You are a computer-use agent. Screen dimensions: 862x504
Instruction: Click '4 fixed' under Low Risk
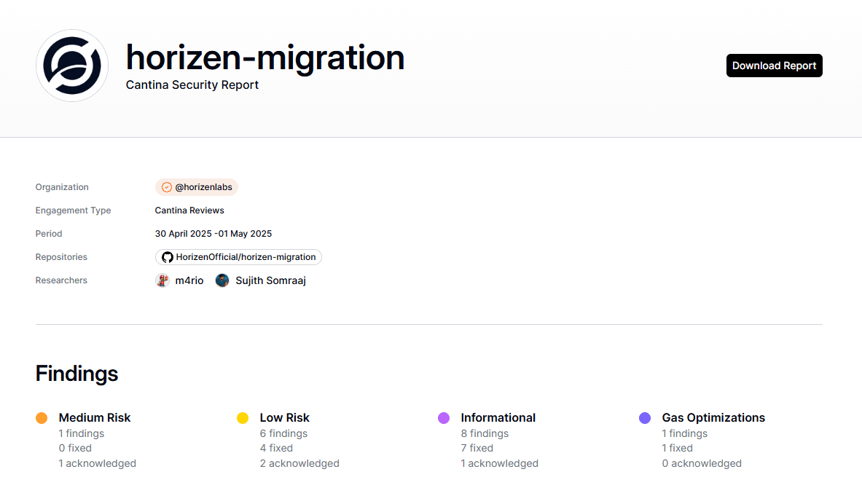coord(276,449)
